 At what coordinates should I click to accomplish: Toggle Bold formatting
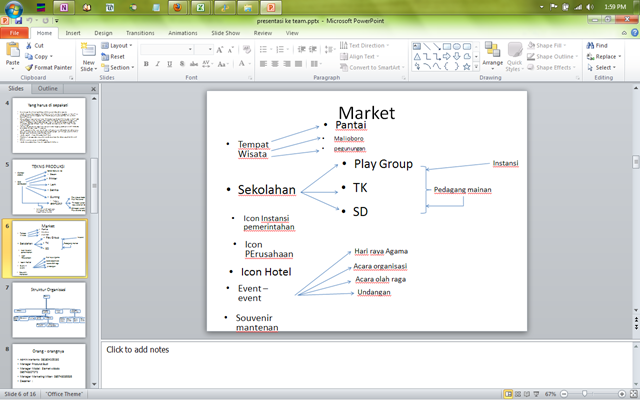click(146, 64)
